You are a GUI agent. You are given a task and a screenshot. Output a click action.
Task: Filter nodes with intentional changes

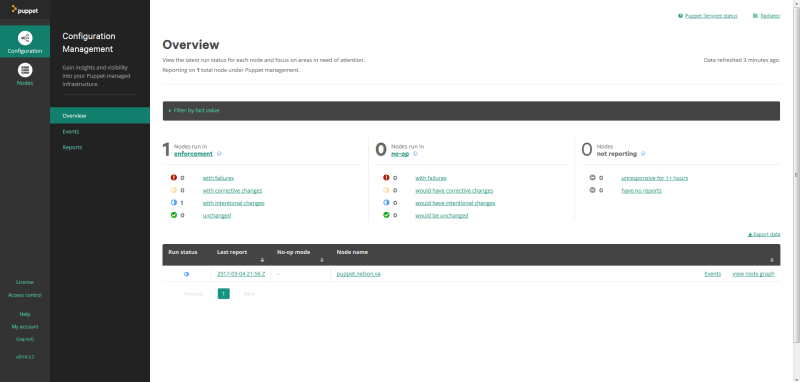[x=233, y=203]
